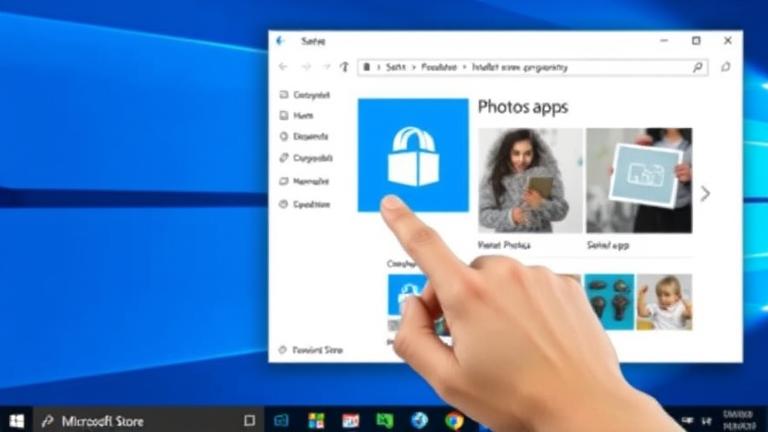Open the baby photo thumbnail
This screenshot has width=768, height=432.
click(665, 302)
